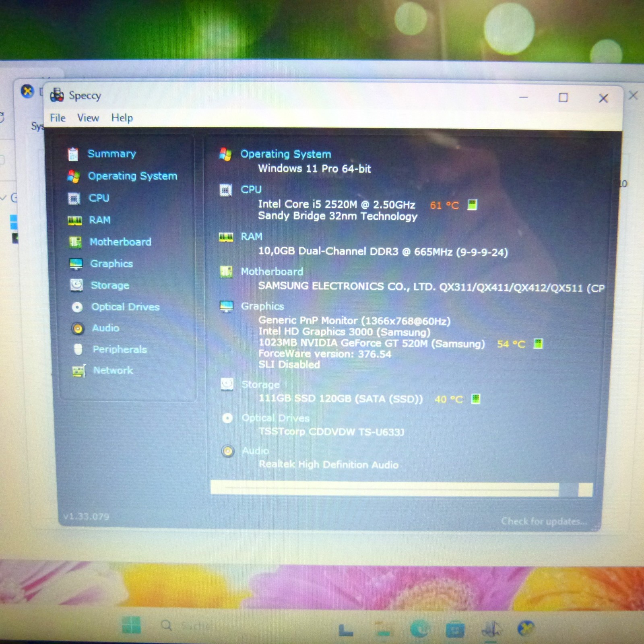This screenshot has height=644, width=644.
Task: Select Operating System in the sidebar
Action: [132, 176]
